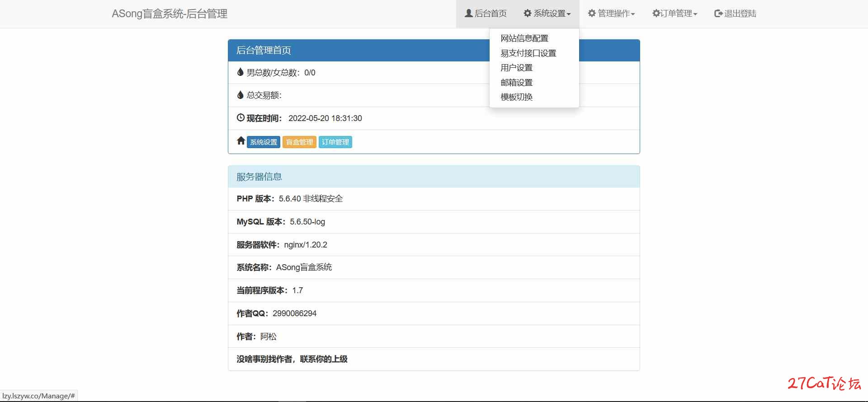868x402 pixels.
Task: Expand the 订单管理 navbar dropdown caret
Action: [695, 14]
